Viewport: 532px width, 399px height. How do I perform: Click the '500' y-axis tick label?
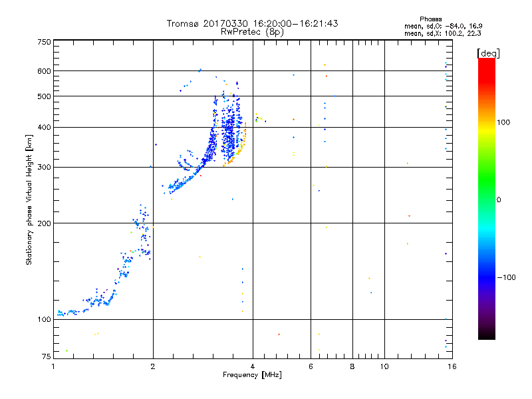tap(44, 96)
